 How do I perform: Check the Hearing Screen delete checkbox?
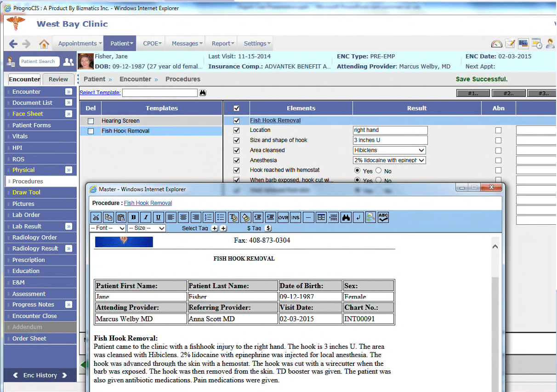click(x=91, y=120)
